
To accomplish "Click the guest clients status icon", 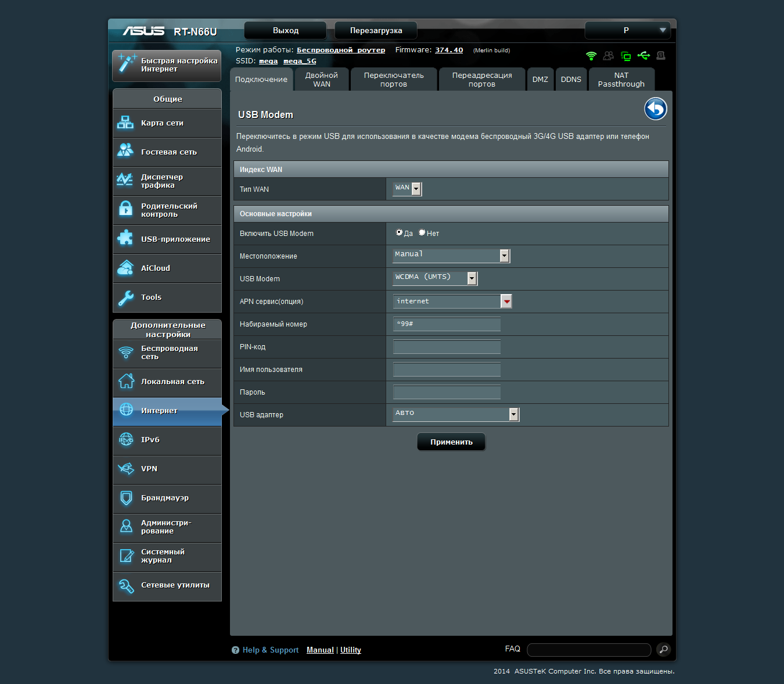I will pos(608,56).
